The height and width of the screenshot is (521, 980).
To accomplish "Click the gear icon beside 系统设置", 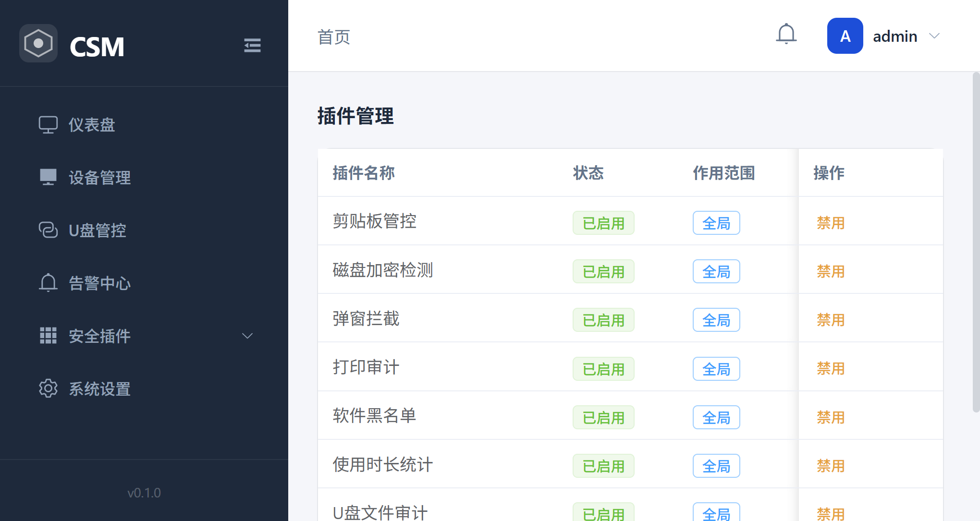I will [48, 388].
